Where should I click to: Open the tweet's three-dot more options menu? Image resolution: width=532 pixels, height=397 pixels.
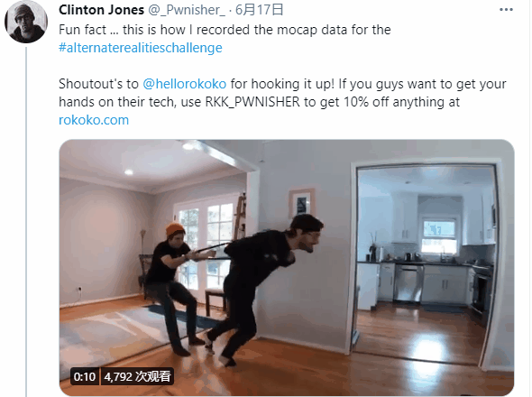pos(506,10)
